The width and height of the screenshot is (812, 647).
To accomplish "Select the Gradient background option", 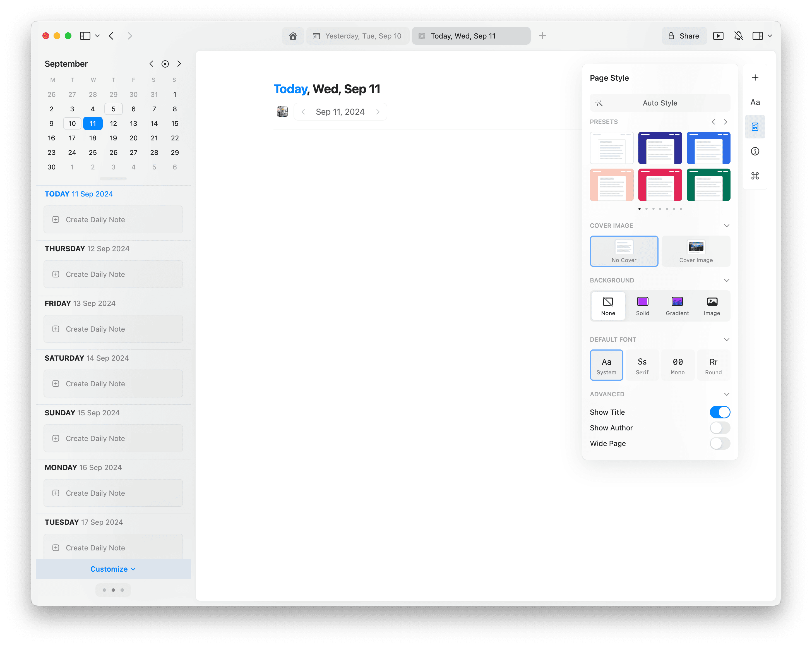I will click(677, 306).
